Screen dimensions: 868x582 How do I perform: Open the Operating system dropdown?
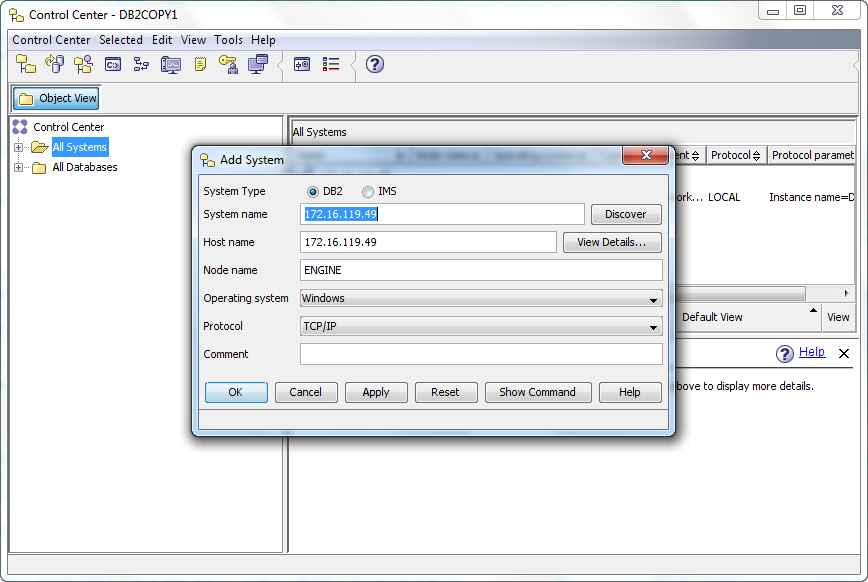pos(481,298)
